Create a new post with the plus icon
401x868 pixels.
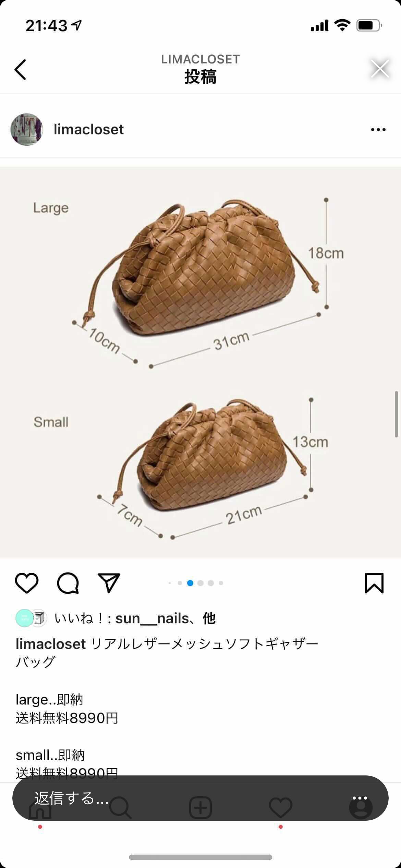200,808
